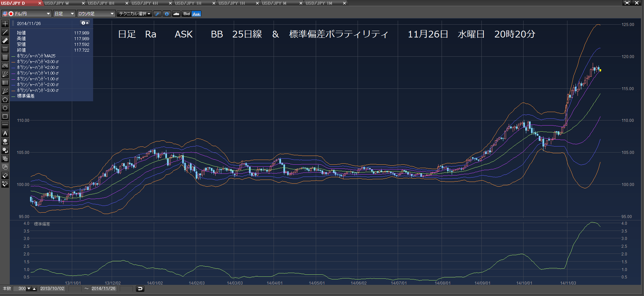Click the erase-all eraser icon with A

(x=5, y=184)
